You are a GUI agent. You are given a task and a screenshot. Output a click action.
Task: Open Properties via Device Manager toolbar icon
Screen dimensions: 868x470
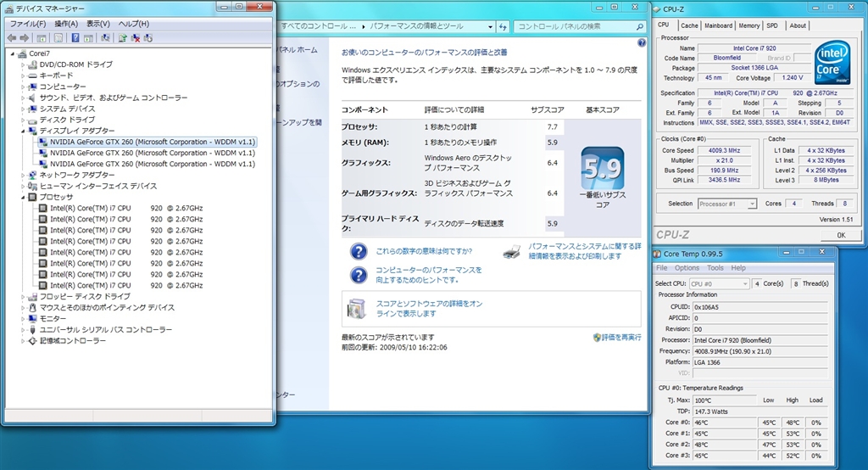pos(58,37)
